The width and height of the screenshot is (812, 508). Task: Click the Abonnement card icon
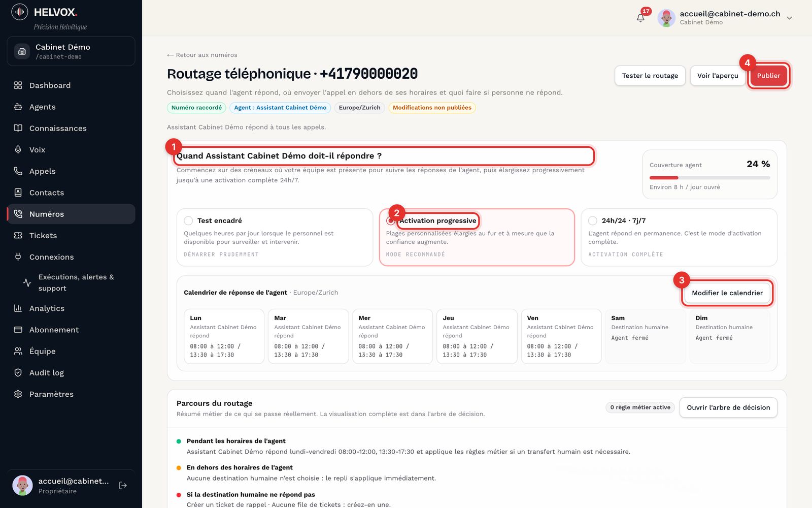pos(18,330)
